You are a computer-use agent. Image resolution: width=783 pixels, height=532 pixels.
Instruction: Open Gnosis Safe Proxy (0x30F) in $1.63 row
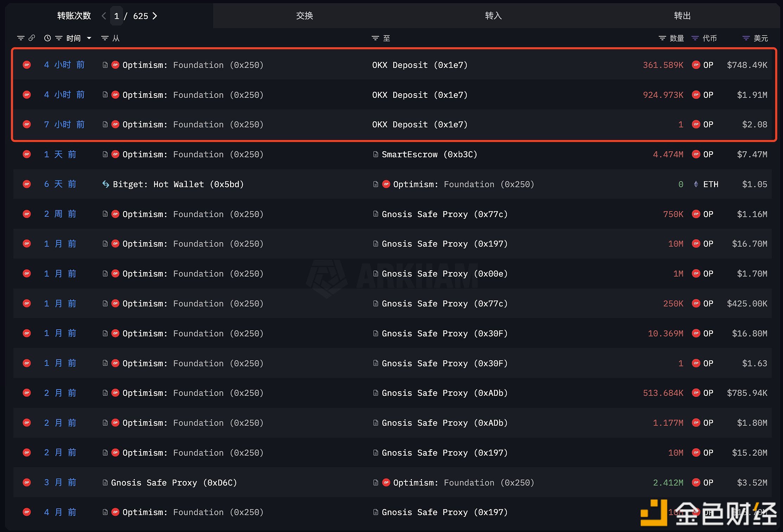[x=445, y=363]
